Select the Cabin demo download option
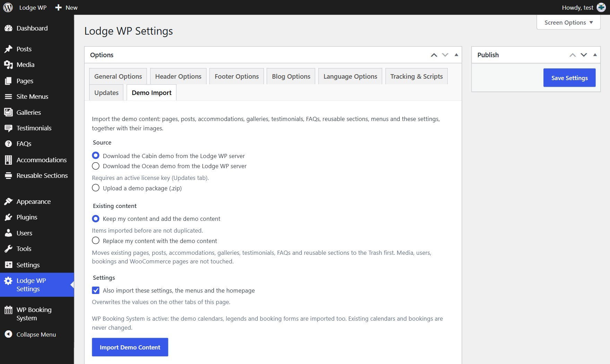Screen dimensions: 610x364 click(x=96, y=156)
